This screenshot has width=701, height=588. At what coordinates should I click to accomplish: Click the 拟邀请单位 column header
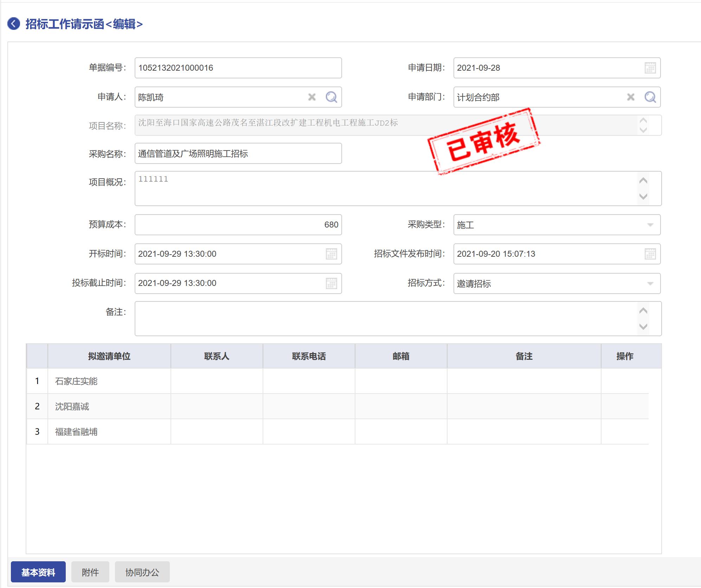pos(109,356)
